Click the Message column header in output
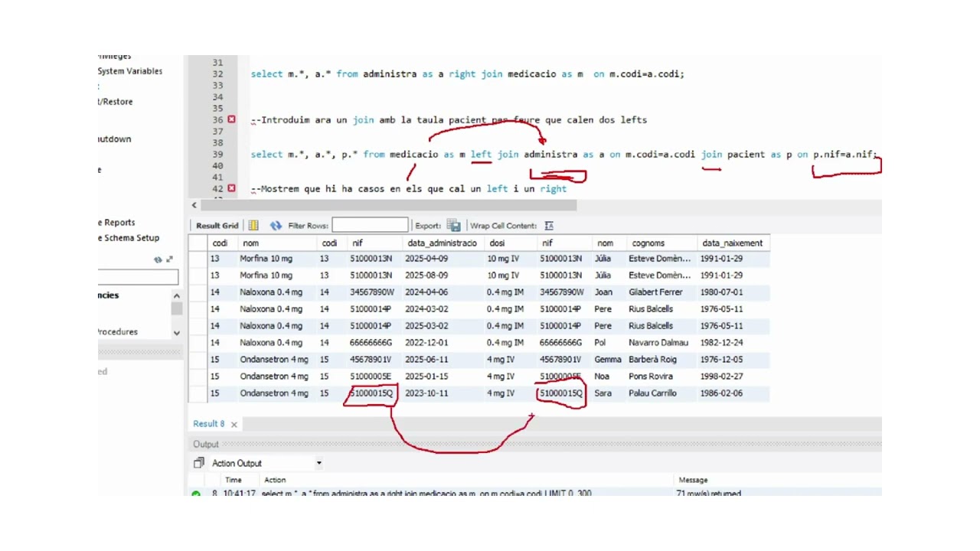This screenshot has height=551, width=980. tap(693, 480)
